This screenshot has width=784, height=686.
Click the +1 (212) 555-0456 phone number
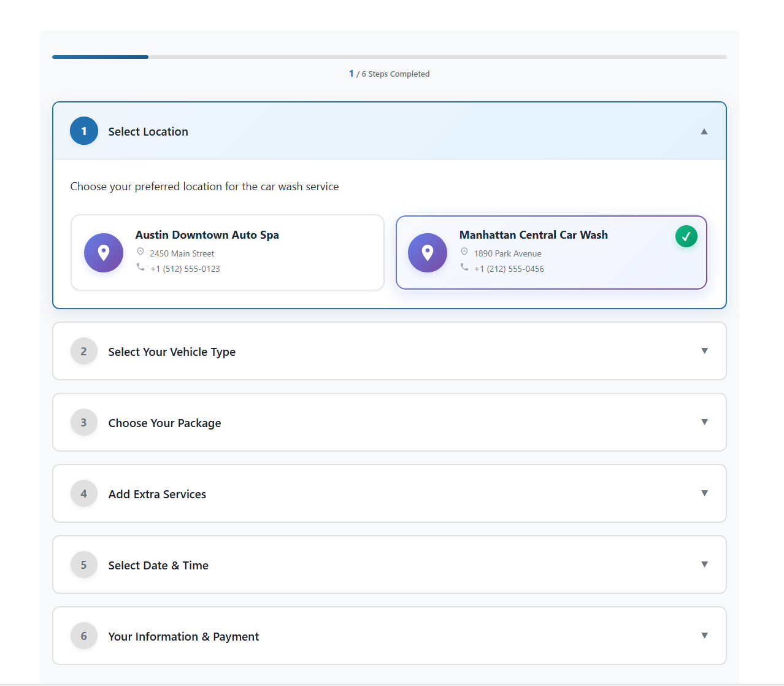509,269
